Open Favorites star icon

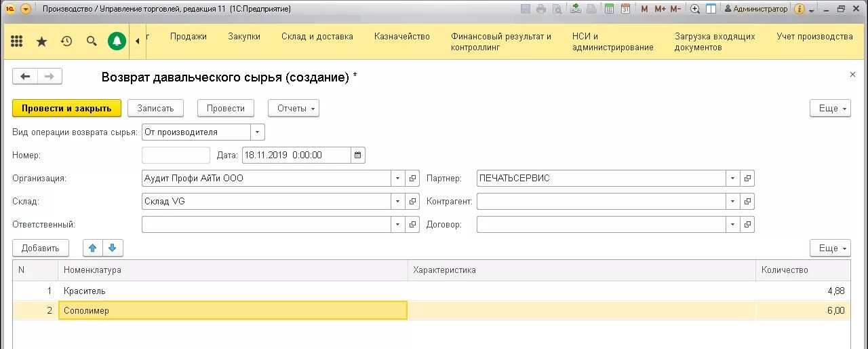coord(41,41)
